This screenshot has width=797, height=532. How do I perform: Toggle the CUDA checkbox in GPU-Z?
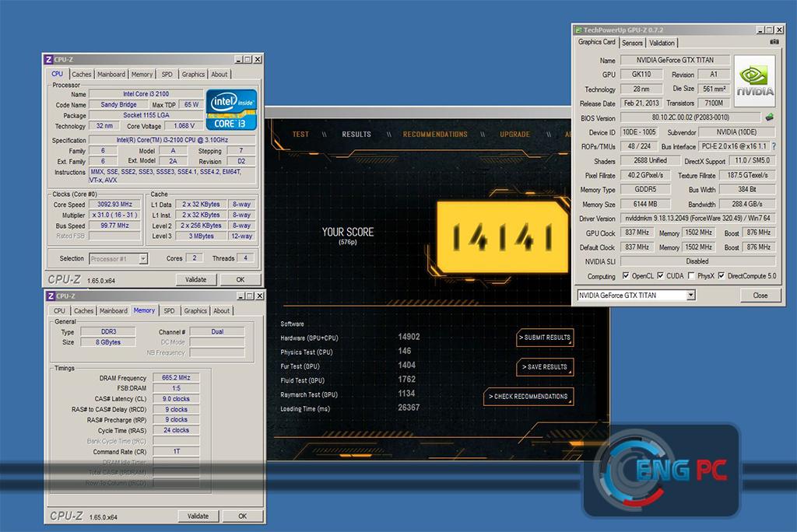pos(660,275)
